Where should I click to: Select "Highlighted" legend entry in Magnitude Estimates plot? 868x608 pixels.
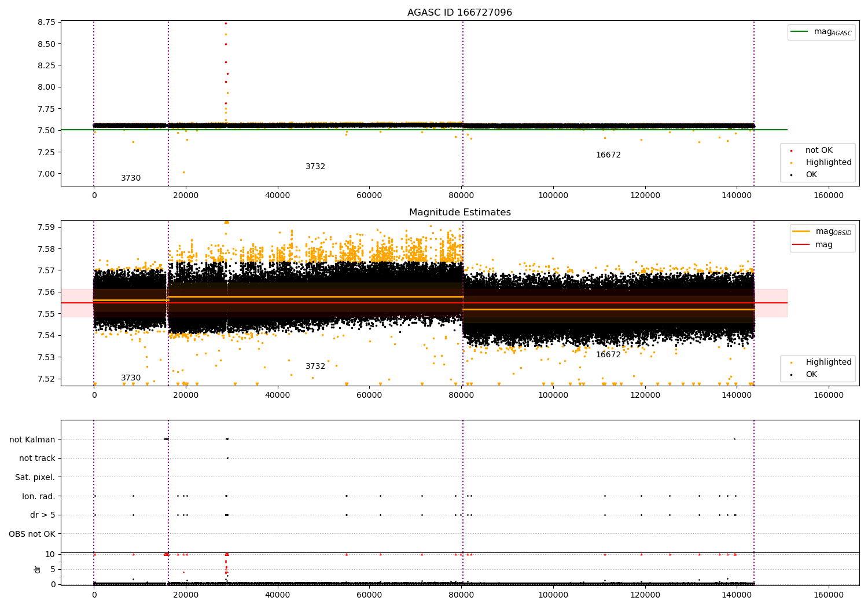(x=822, y=362)
